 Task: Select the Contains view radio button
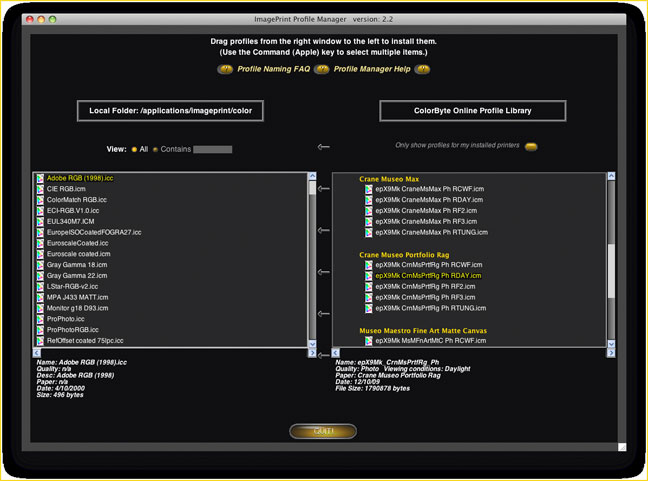coord(155,150)
